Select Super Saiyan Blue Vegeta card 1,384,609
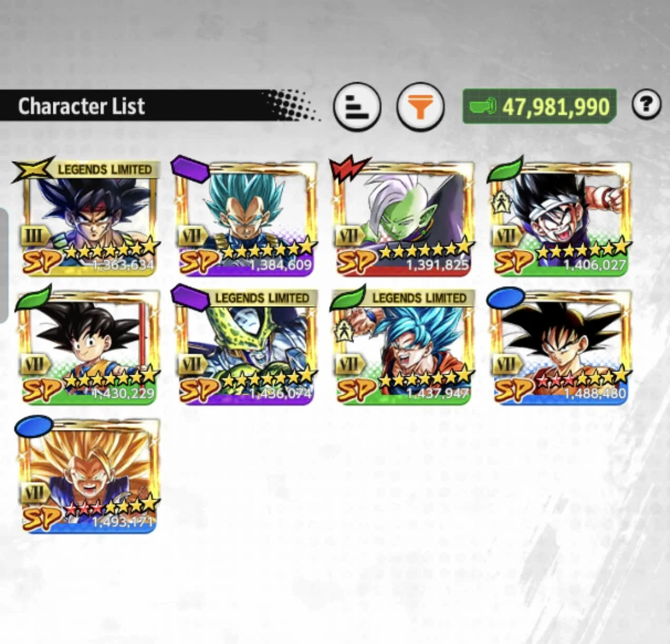Viewport: 670px width, 644px height. pyautogui.click(x=247, y=218)
